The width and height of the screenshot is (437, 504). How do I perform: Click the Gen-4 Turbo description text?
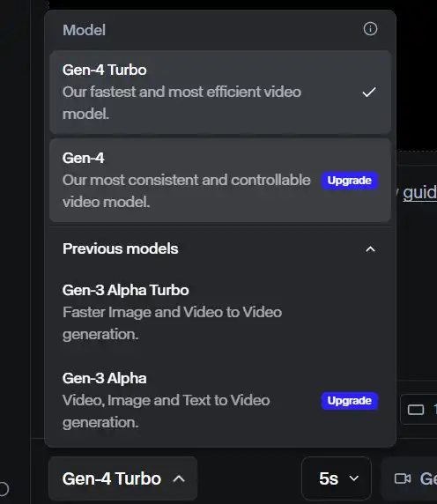click(x=181, y=103)
